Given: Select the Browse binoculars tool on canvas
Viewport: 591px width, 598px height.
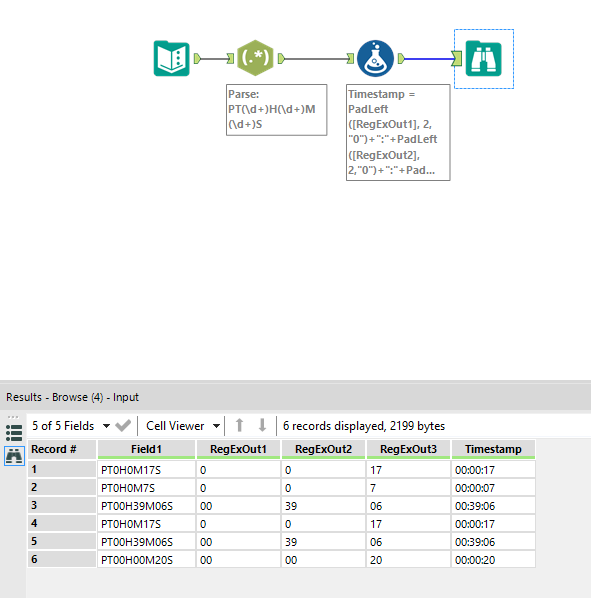Looking at the screenshot, I should (x=483, y=59).
